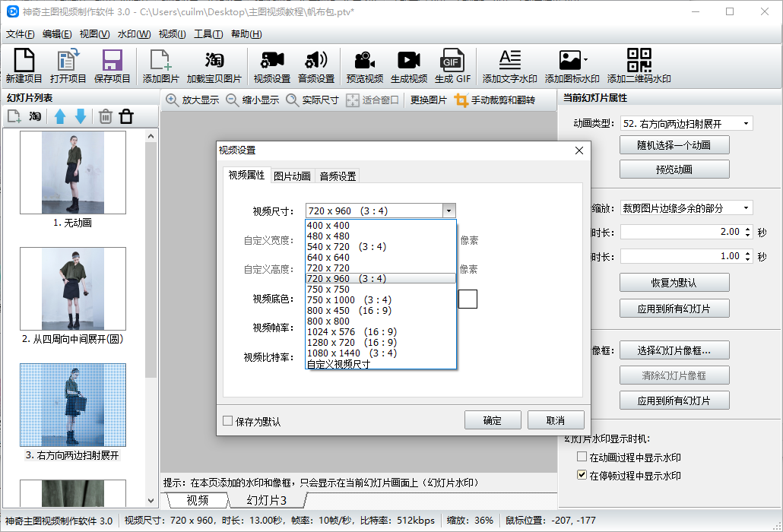Image resolution: width=783 pixels, height=532 pixels.
Task: Choose 800 x 450 (16:9) size option
Action: [381, 310]
